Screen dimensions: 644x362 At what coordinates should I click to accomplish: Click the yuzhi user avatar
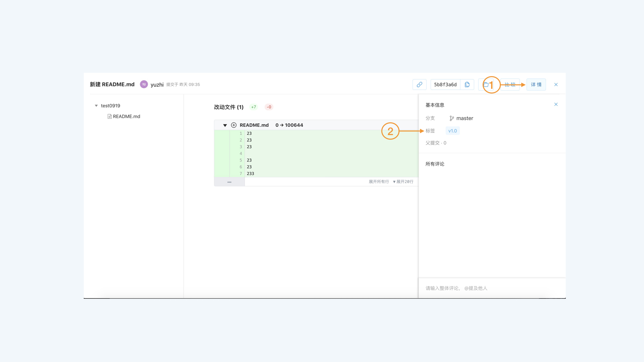[144, 84]
